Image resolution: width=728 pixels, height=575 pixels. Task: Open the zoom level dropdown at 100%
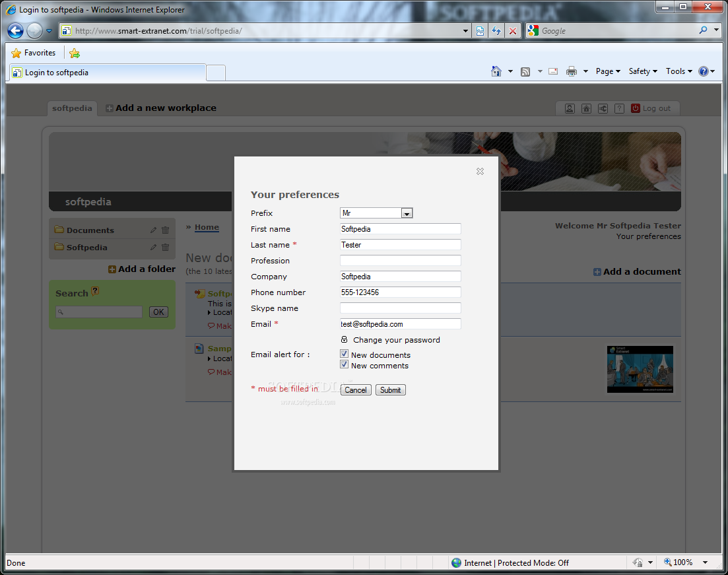point(705,562)
